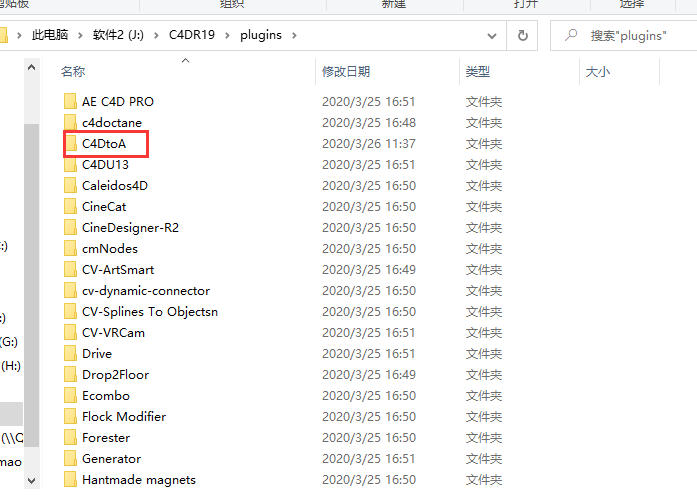This screenshot has width=697, height=502.
Task: Select the C4DtoA folder name
Action: pos(104,144)
